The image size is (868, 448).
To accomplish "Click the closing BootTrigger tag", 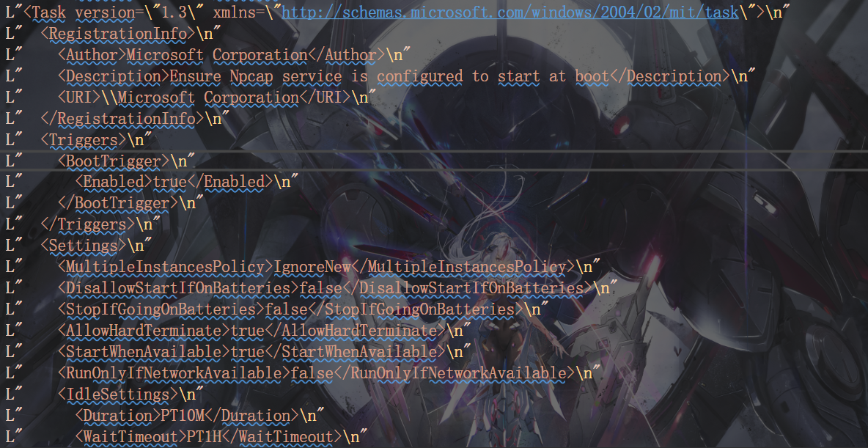I will click(x=118, y=202).
